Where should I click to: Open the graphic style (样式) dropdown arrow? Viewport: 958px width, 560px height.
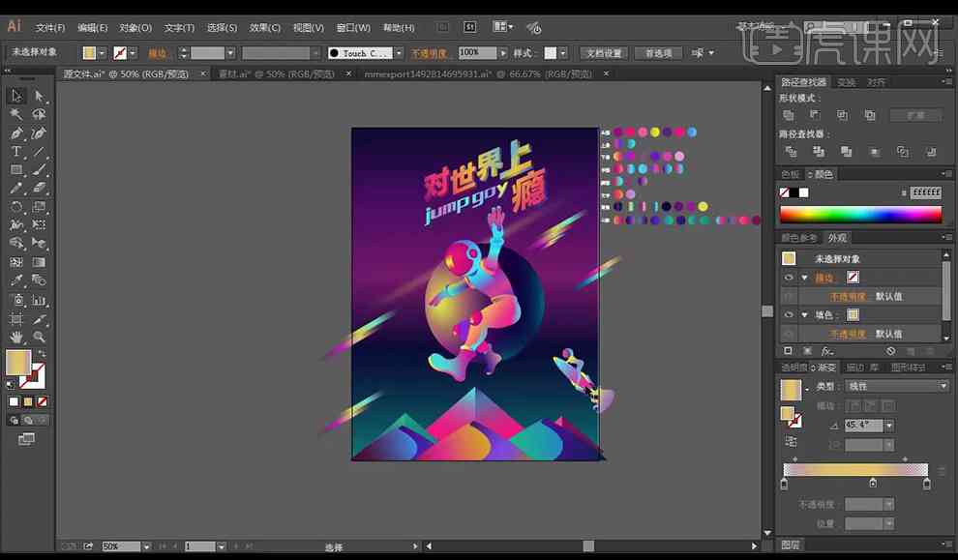pos(562,53)
